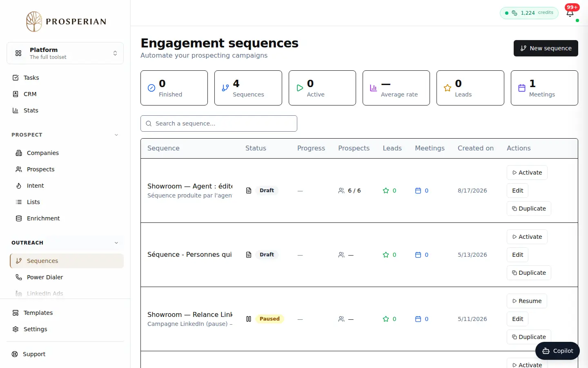This screenshot has height=368, width=588.
Task: Click the Finished stat card
Action: point(174,88)
